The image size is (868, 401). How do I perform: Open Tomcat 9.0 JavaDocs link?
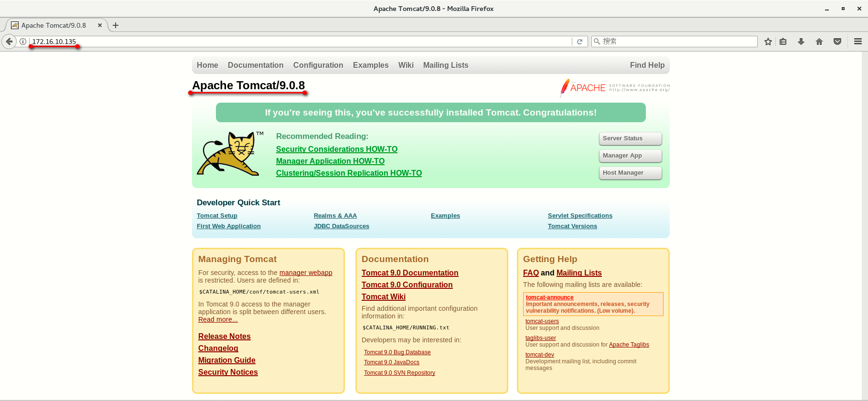392,362
